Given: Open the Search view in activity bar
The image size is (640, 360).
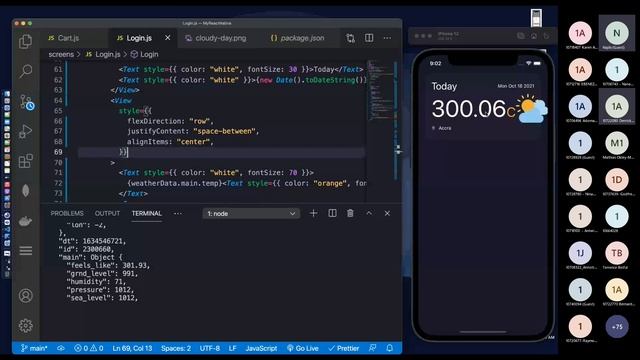Looking at the screenshot, I should coord(25,71).
